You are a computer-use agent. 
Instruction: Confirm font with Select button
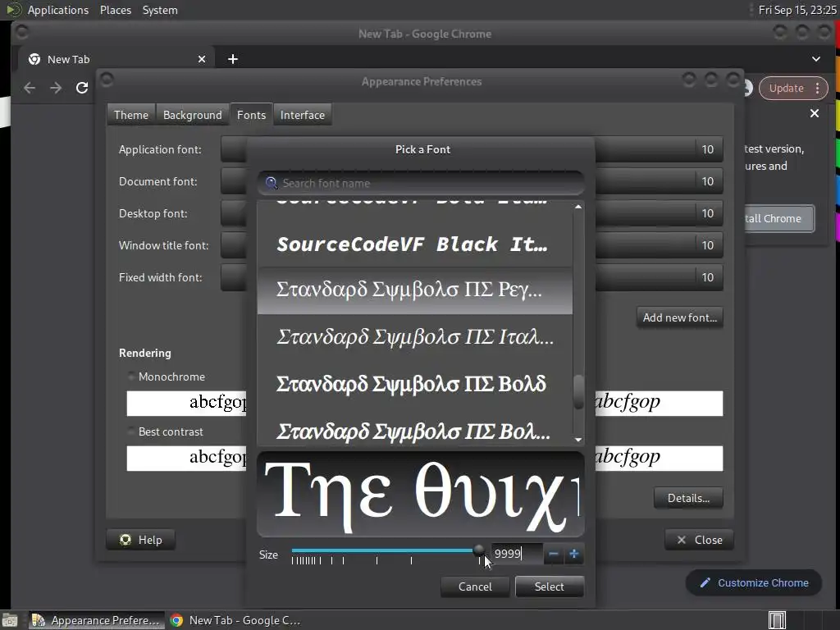(549, 587)
